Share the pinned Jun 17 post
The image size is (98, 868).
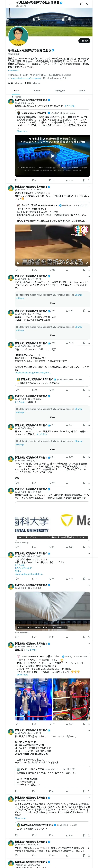[x=89, y=180]
